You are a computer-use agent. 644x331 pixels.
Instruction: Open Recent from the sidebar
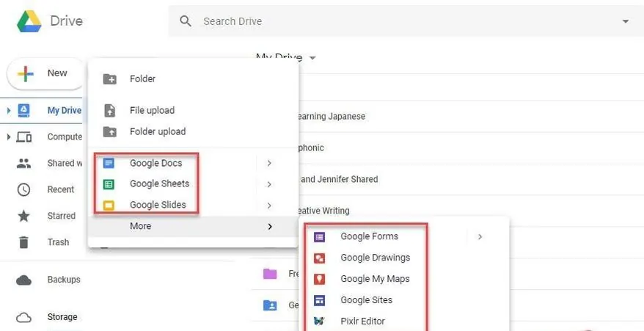61,189
